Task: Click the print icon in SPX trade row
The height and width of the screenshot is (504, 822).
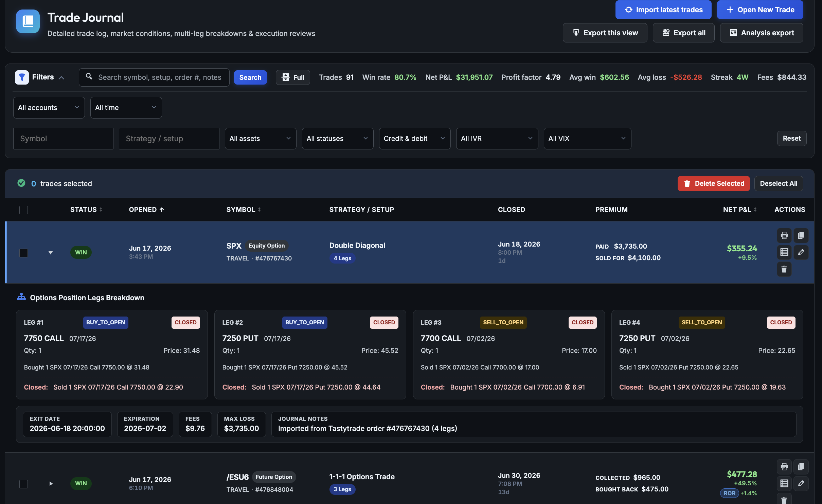Action: (x=784, y=235)
